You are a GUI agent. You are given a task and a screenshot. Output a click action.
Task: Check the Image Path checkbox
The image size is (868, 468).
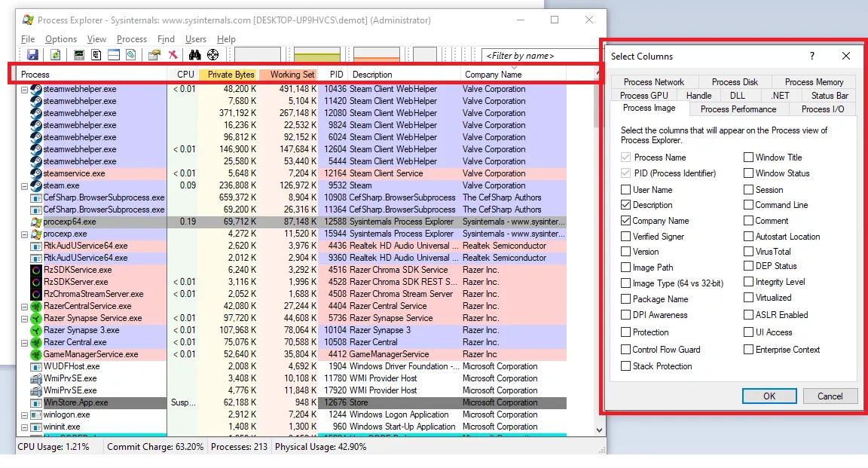pyautogui.click(x=625, y=268)
